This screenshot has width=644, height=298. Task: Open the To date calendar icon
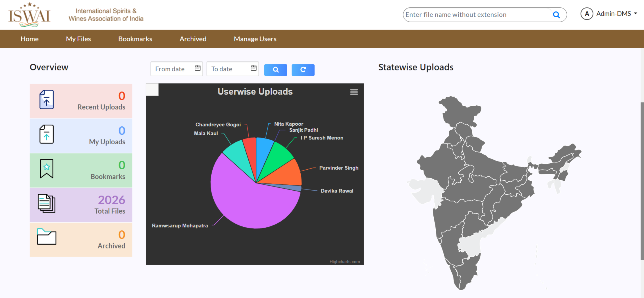point(254,68)
